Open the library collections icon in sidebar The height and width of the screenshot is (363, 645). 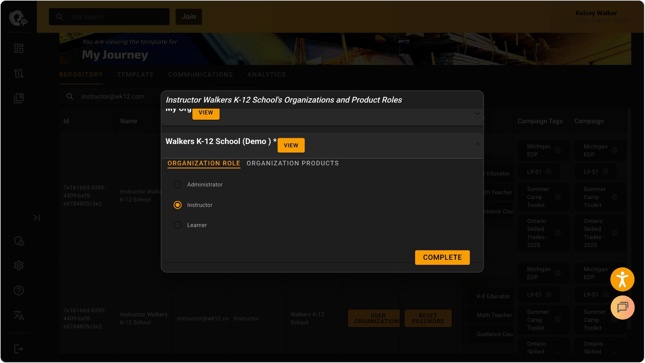pyautogui.click(x=19, y=98)
